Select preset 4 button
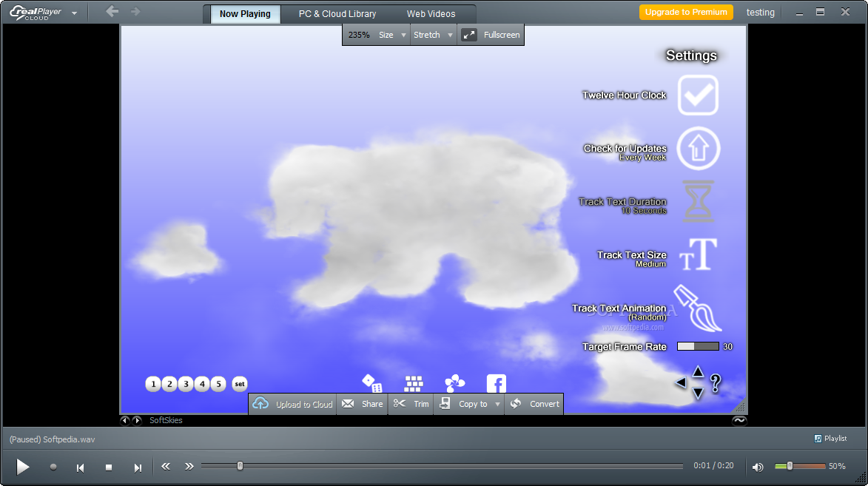 (x=202, y=384)
